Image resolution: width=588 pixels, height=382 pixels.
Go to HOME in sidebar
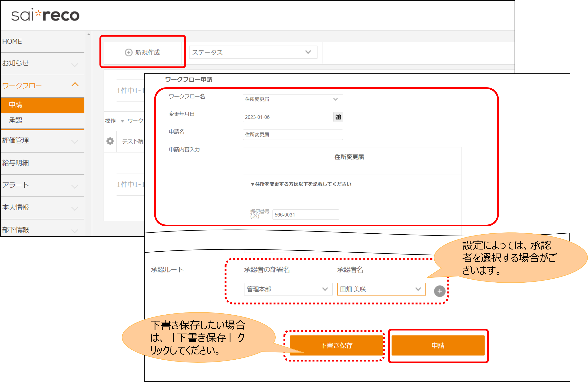[12, 41]
